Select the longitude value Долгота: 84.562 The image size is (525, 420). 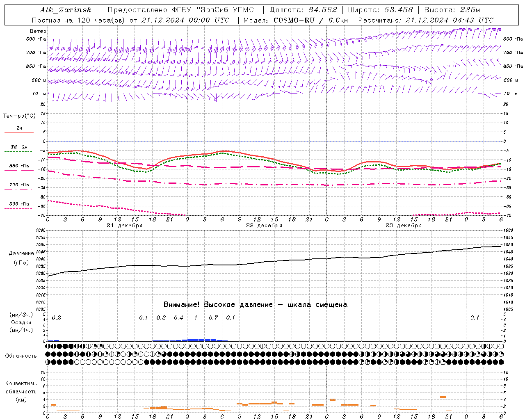coord(303,10)
